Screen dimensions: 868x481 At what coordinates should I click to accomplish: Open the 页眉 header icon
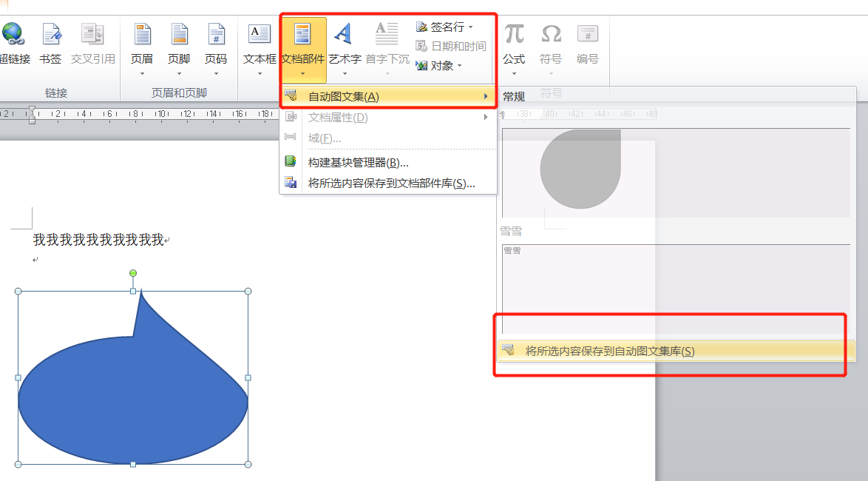click(x=142, y=34)
